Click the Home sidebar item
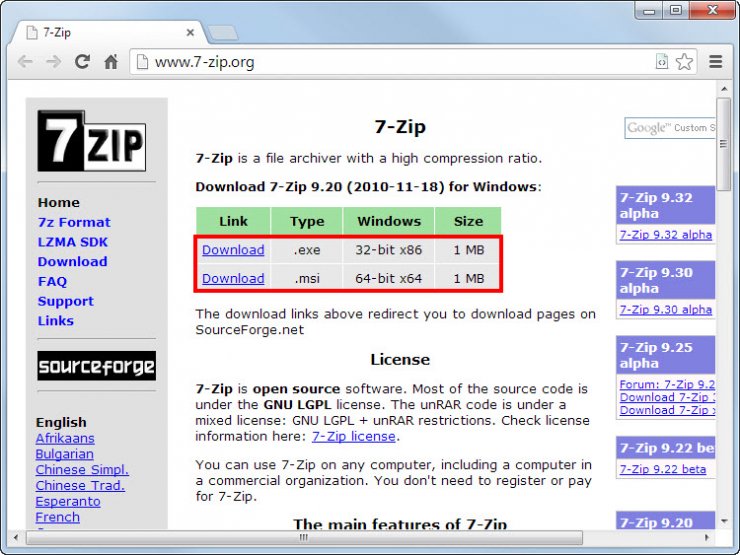 (x=59, y=202)
